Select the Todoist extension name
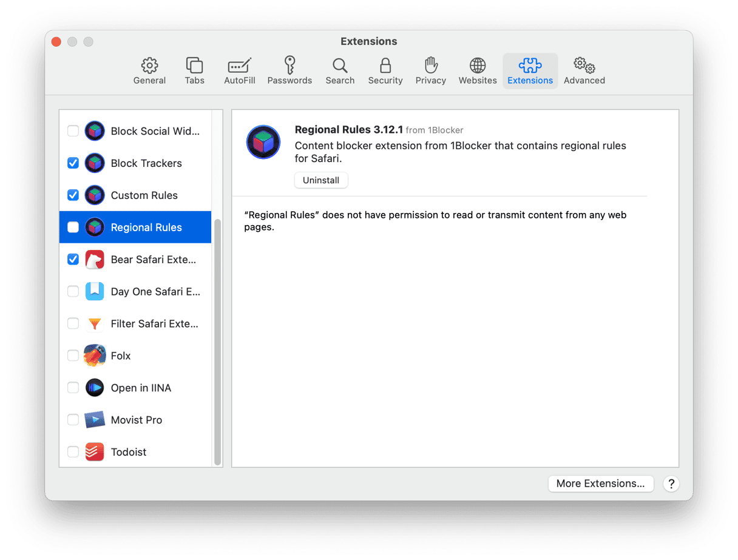Viewport: 738px width, 560px height. click(129, 452)
